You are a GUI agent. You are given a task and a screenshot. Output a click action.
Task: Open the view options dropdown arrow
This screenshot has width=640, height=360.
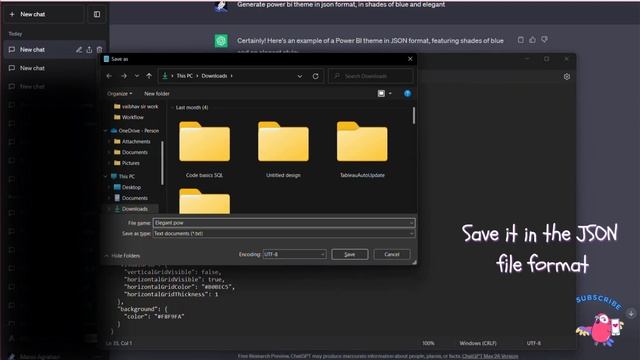(390, 93)
